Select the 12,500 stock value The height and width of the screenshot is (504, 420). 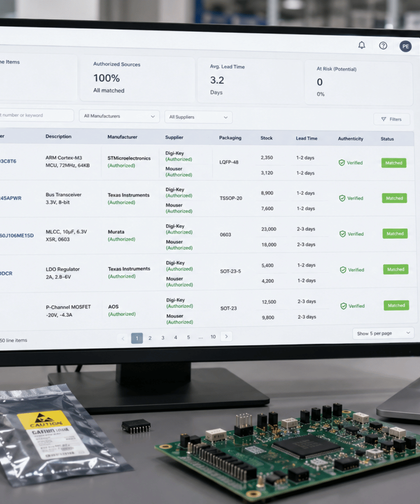coord(269,302)
